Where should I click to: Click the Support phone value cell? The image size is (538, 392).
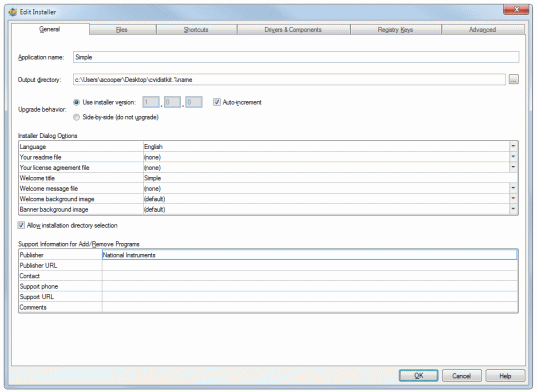point(309,286)
